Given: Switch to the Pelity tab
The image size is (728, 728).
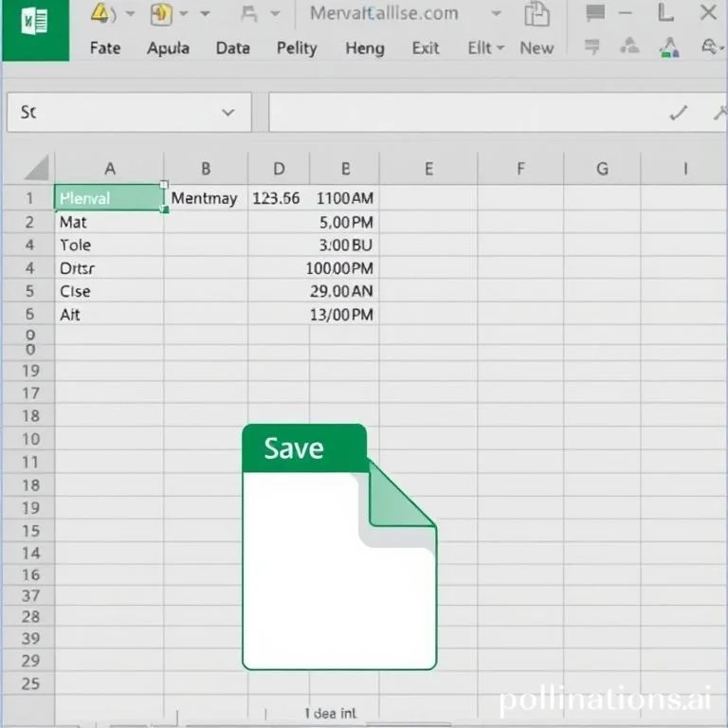Looking at the screenshot, I should coord(296,48).
